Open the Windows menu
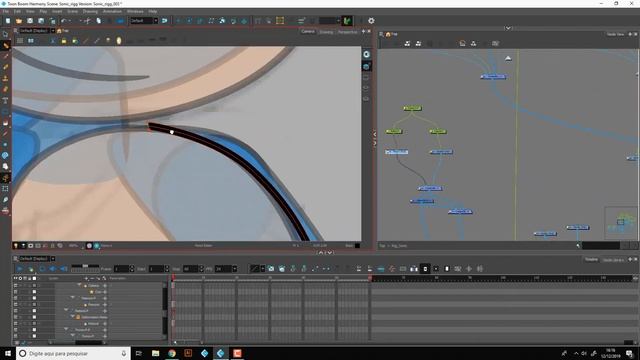The width and height of the screenshot is (640, 360). 135,11
